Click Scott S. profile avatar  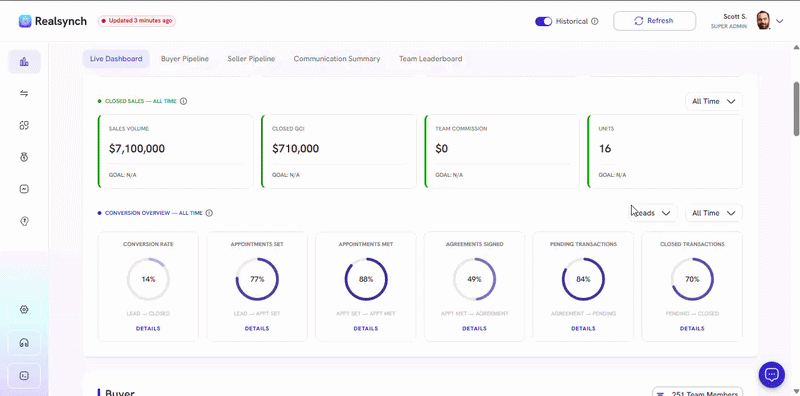coord(763,21)
